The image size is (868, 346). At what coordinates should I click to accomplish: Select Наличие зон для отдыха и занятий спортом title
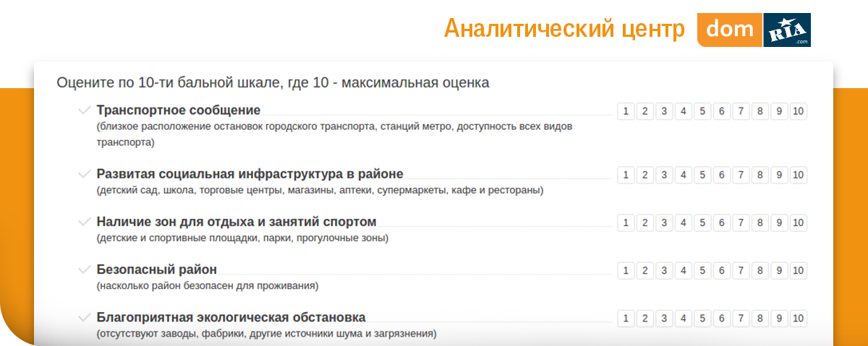click(237, 222)
